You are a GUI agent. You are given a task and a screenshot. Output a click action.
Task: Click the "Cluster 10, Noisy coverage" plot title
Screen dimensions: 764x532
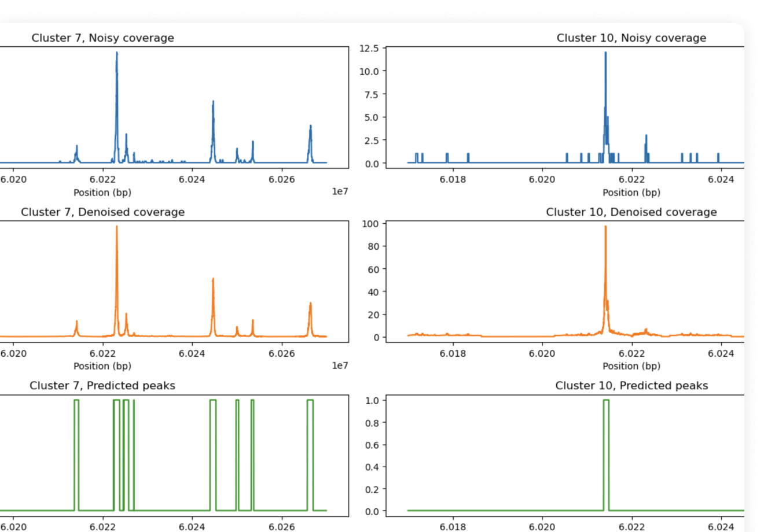coord(631,38)
